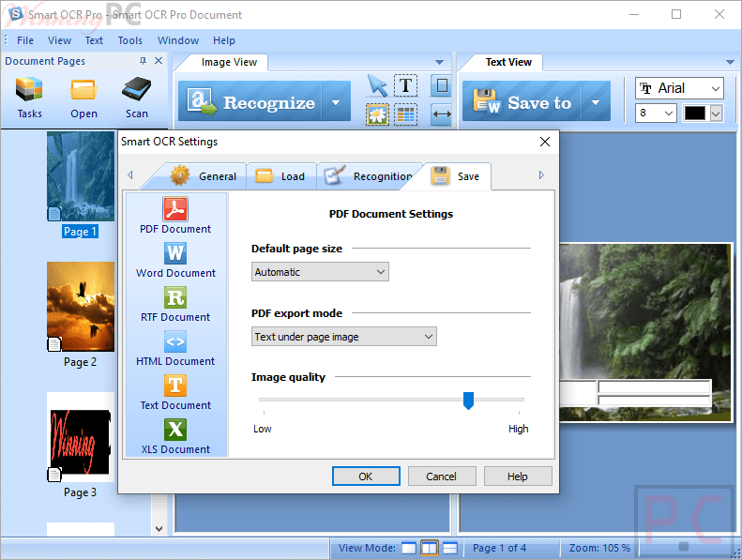The width and height of the screenshot is (742, 560).
Task: Select the image area tool with flower icon
Action: 377,114
